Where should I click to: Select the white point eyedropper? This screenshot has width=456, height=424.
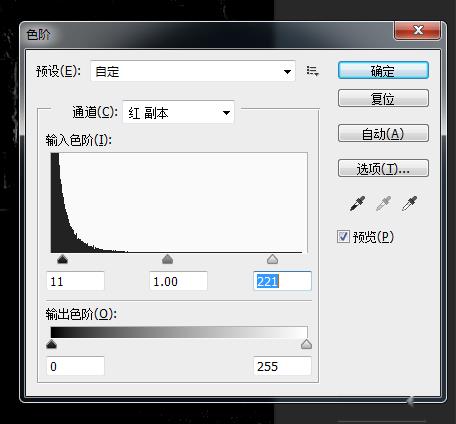click(409, 204)
